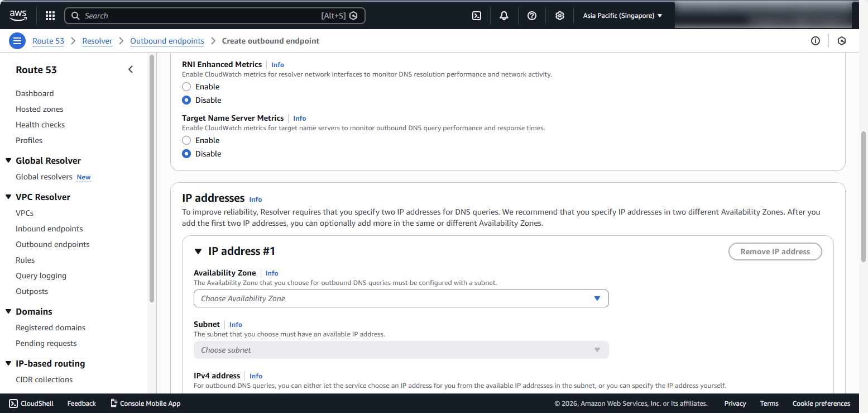Go to Dashboard in the sidebar
The height and width of the screenshot is (413, 868).
pyautogui.click(x=35, y=93)
